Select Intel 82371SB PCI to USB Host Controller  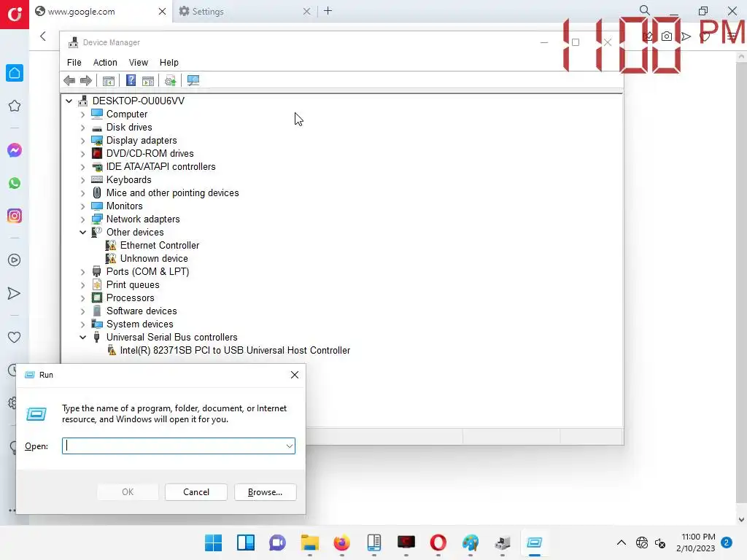235,351
